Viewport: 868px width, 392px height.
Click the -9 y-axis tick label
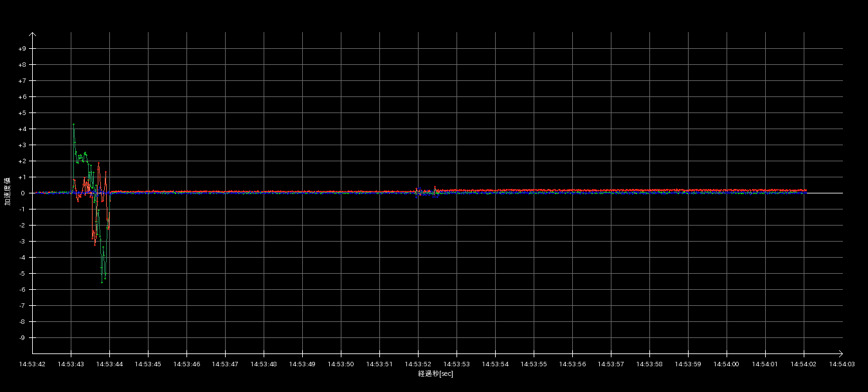(x=23, y=338)
